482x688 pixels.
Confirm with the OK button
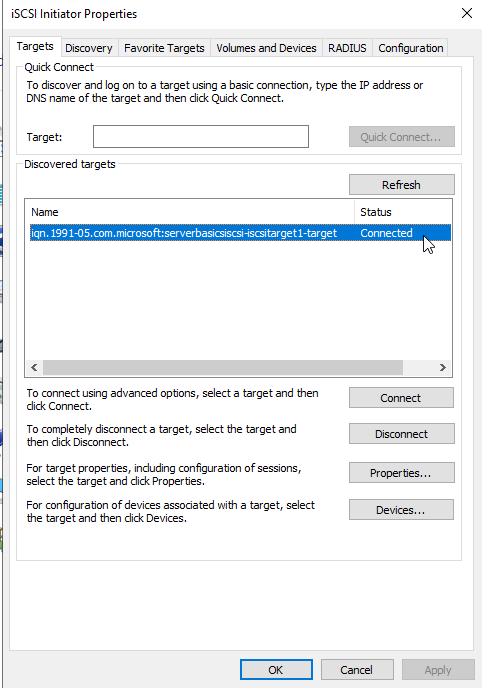pos(276,670)
